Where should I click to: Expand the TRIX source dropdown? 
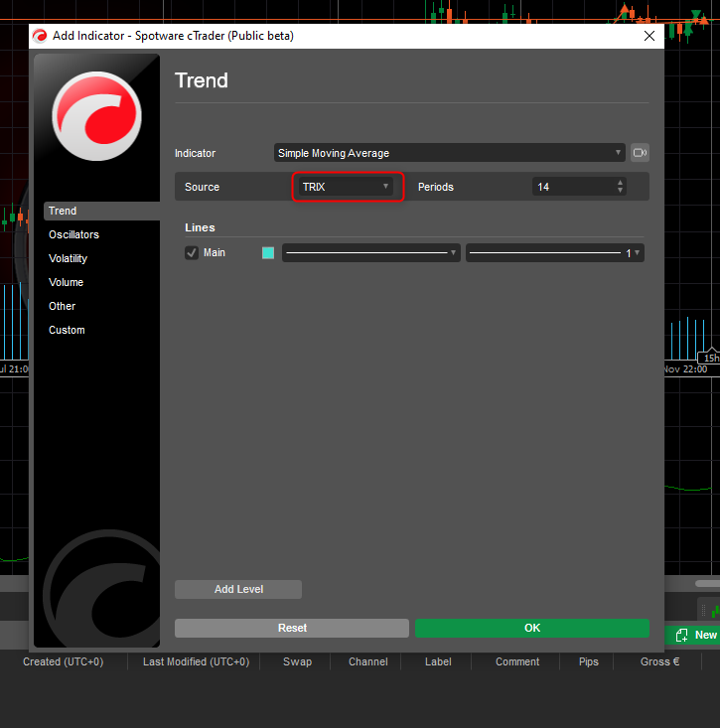pyautogui.click(x=347, y=187)
